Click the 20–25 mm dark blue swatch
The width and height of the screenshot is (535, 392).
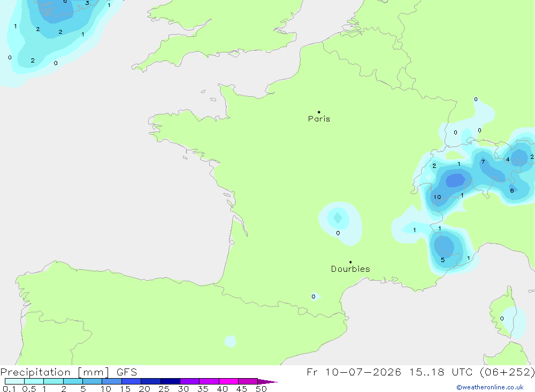(x=150, y=381)
